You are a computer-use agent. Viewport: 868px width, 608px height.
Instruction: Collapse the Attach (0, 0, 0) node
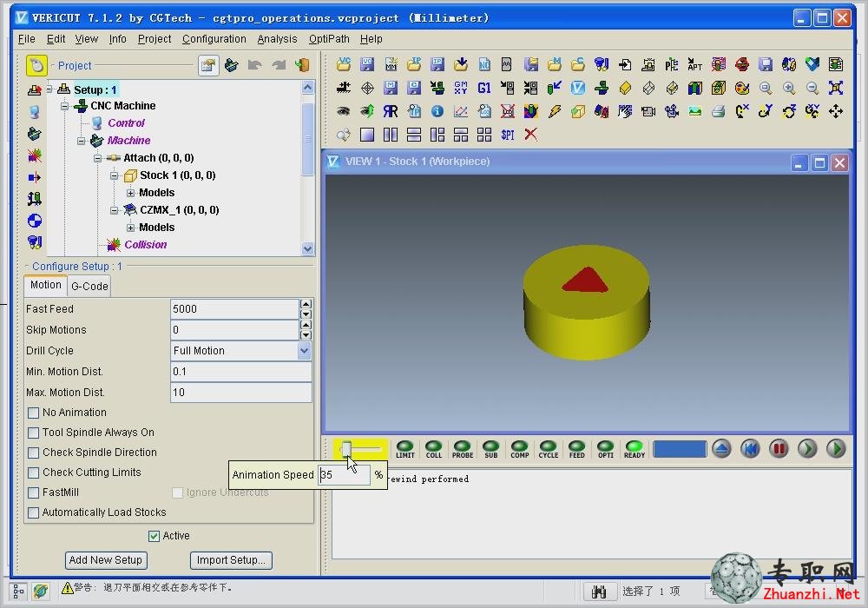click(x=97, y=158)
